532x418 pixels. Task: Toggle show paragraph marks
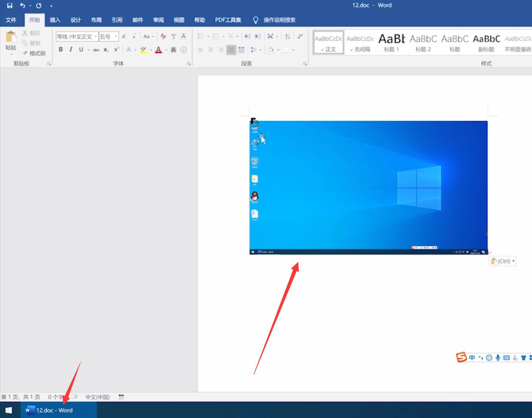(x=300, y=36)
